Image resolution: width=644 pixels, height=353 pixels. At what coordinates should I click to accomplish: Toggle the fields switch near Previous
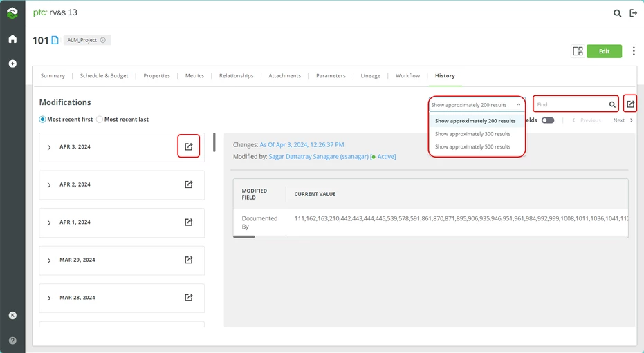click(x=547, y=120)
